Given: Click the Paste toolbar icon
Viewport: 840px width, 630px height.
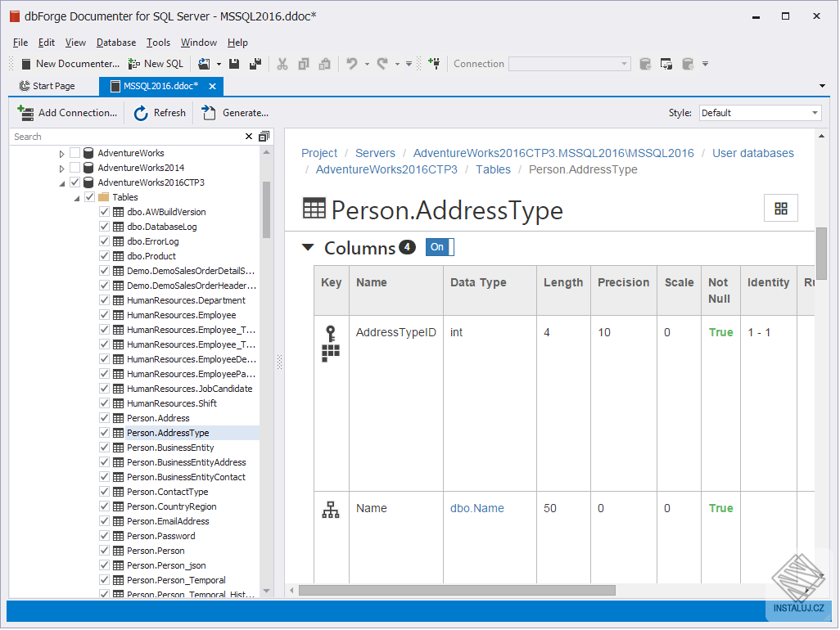Looking at the screenshot, I should [x=324, y=63].
